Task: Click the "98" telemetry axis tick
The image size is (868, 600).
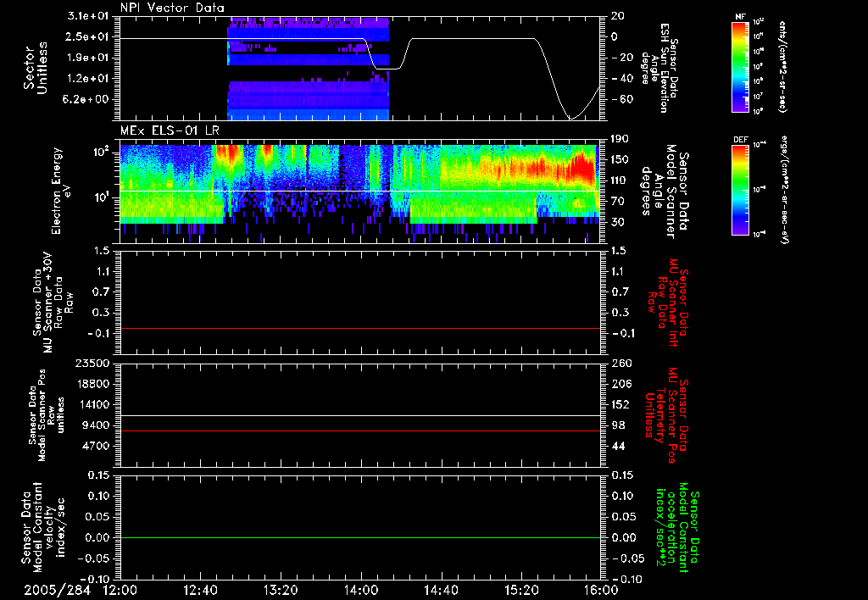Action: tap(618, 425)
